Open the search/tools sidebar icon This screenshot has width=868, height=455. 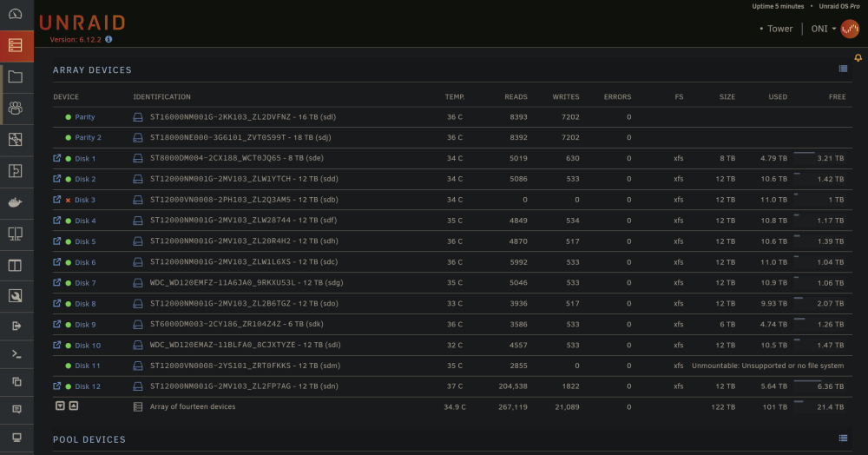pyautogui.click(x=16, y=296)
